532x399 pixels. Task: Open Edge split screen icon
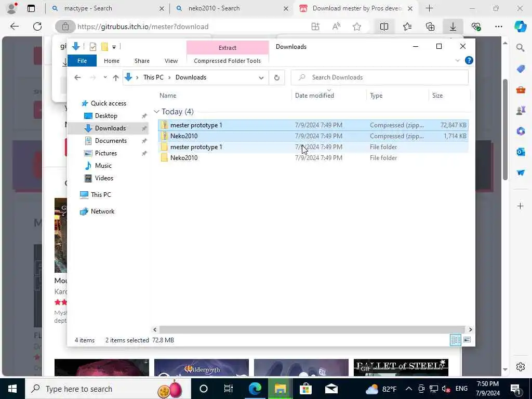pyautogui.click(x=384, y=26)
